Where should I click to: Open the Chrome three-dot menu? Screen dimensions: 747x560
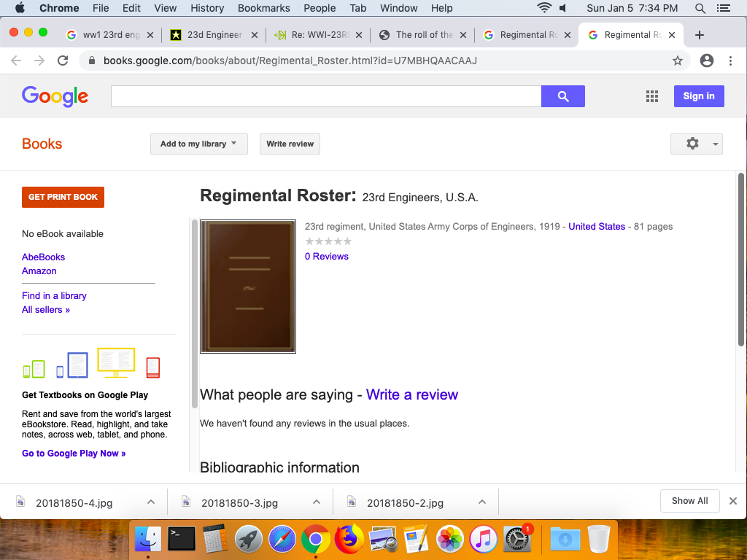(x=730, y=61)
